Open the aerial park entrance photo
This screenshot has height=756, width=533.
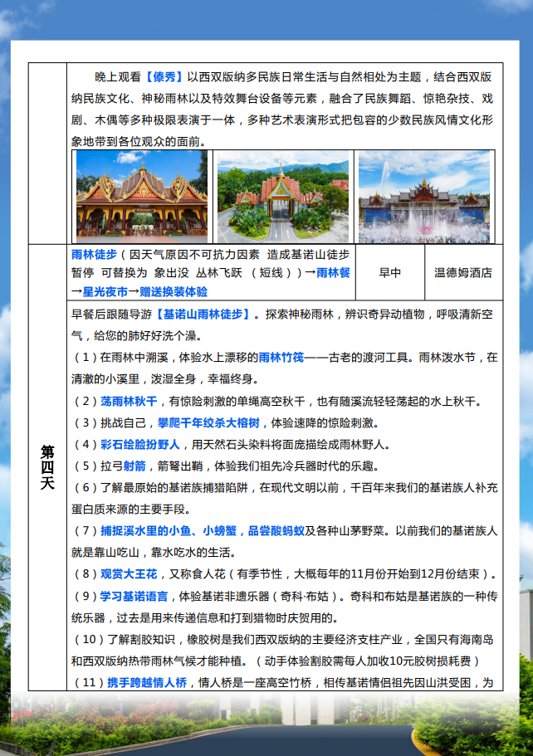pyautogui.click(x=282, y=197)
